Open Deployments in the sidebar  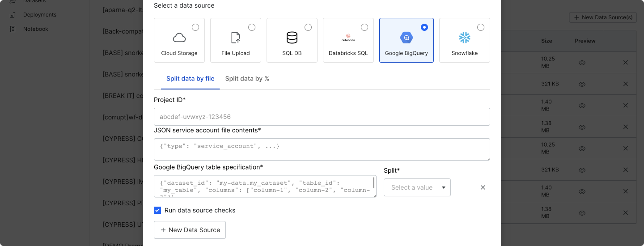coord(40,15)
